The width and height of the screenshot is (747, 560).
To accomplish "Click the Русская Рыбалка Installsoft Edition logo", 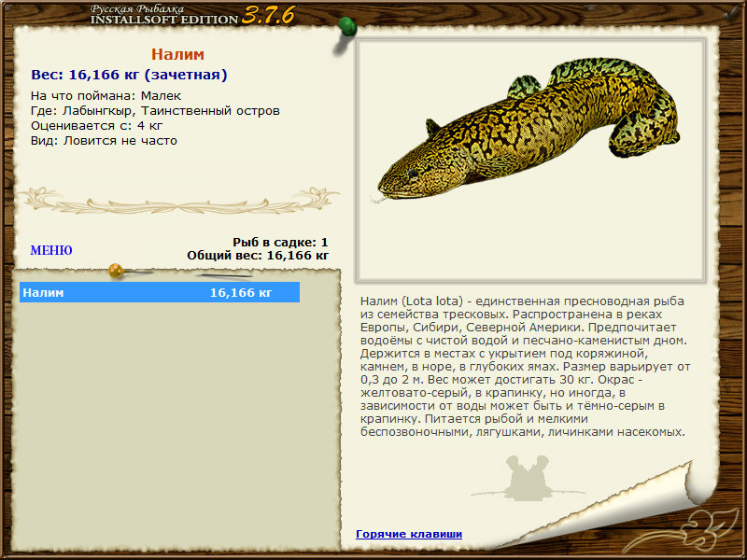I will point(192,15).
